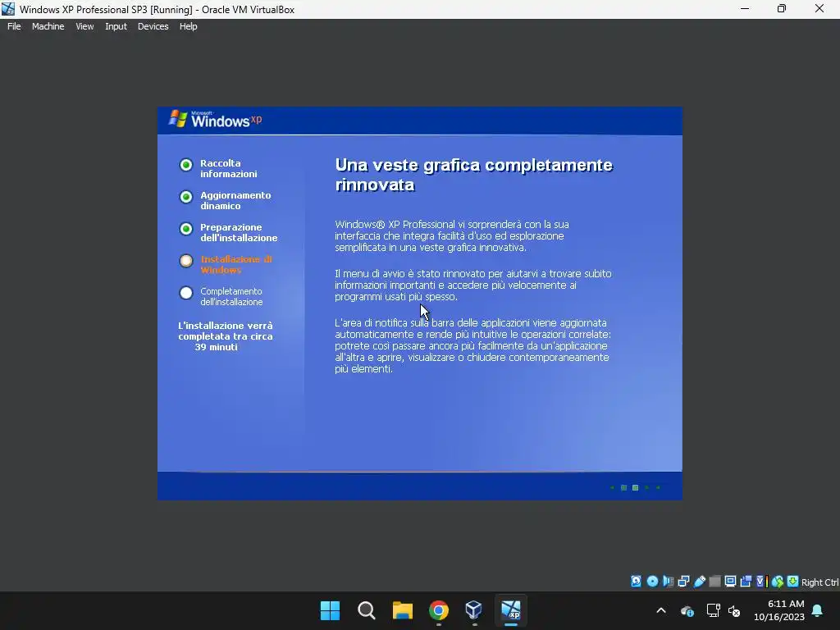840x630 pixels.
Task: Close the VirtualBox VM window
Action: pyautogui.click(x=819, y=9)
